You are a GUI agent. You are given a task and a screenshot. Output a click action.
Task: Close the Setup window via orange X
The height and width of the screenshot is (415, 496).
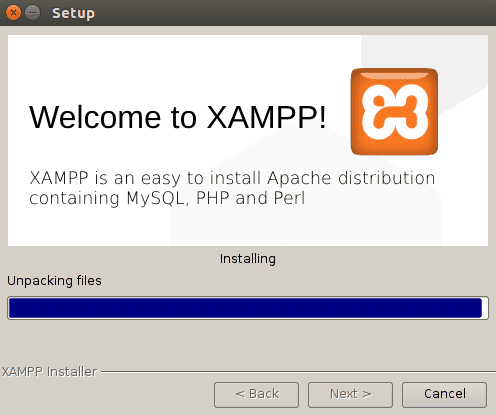(x=13, y=13)
